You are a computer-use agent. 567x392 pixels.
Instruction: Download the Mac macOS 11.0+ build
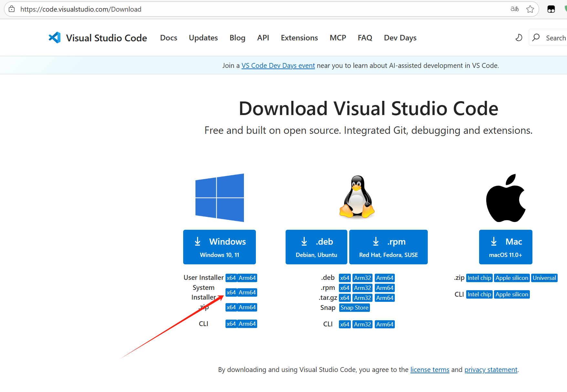pyautogui.click(x=505, y=247)
